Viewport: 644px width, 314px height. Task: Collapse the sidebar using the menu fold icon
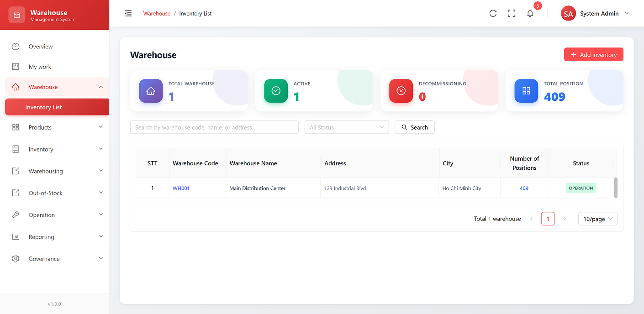coord(128,14)
